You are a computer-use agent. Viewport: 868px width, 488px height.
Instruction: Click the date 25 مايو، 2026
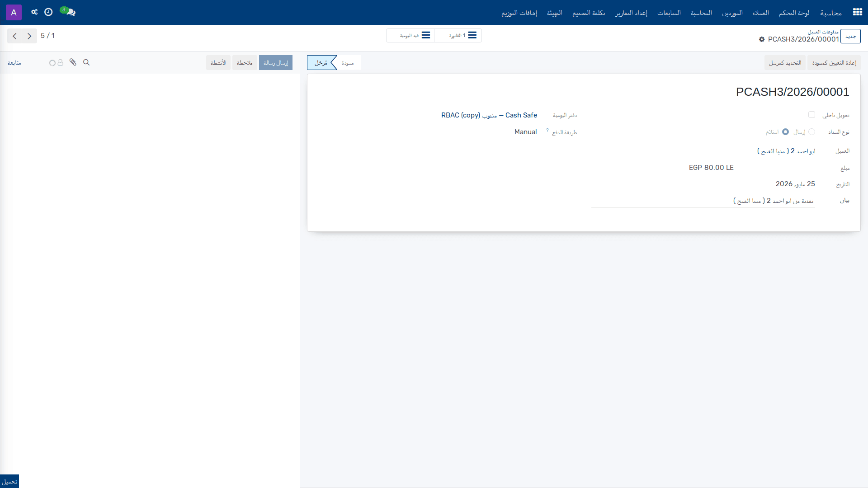click(x=795, y=184)
